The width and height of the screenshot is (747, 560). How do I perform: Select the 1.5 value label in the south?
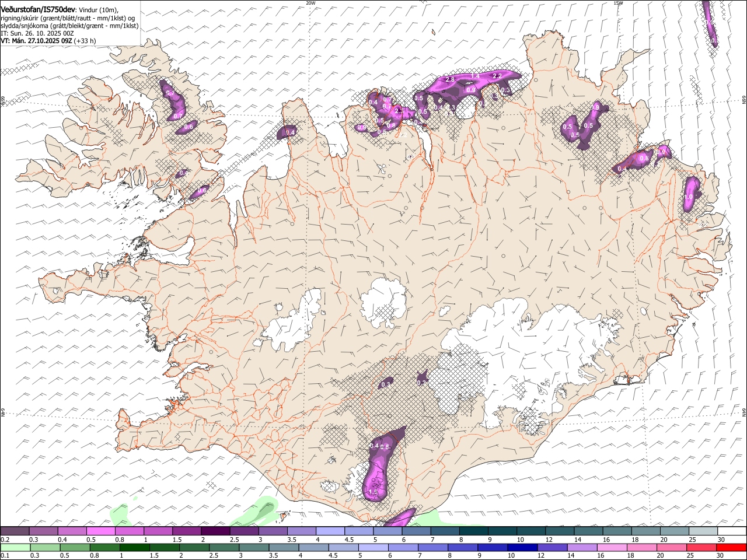373,492
